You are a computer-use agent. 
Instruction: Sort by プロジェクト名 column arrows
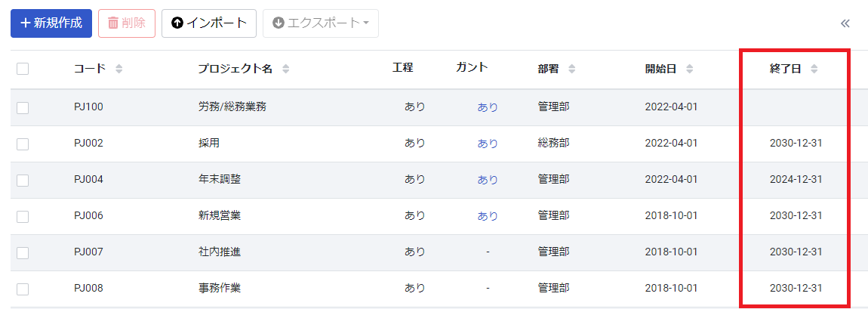[x=285, y=70]
